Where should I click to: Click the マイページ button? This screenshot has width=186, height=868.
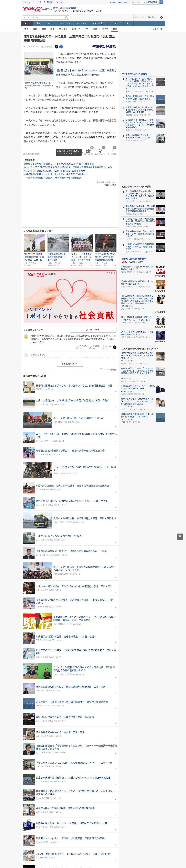pos(139,18)
